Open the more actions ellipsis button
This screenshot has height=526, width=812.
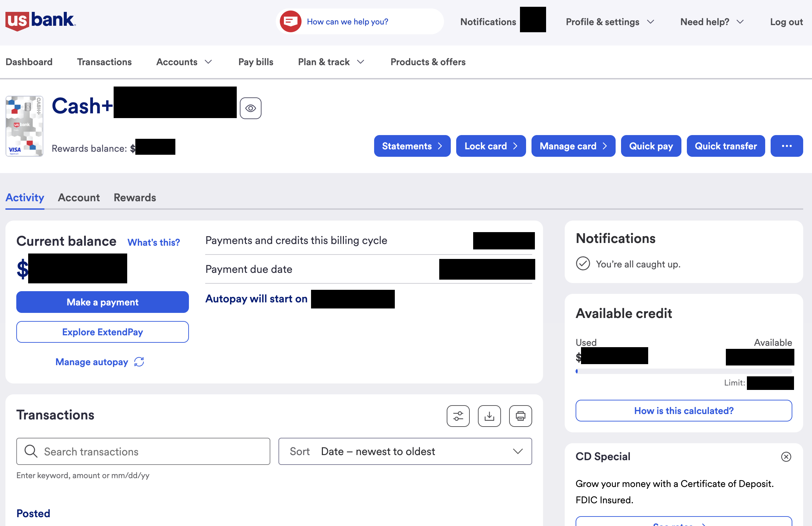(787, 146)
